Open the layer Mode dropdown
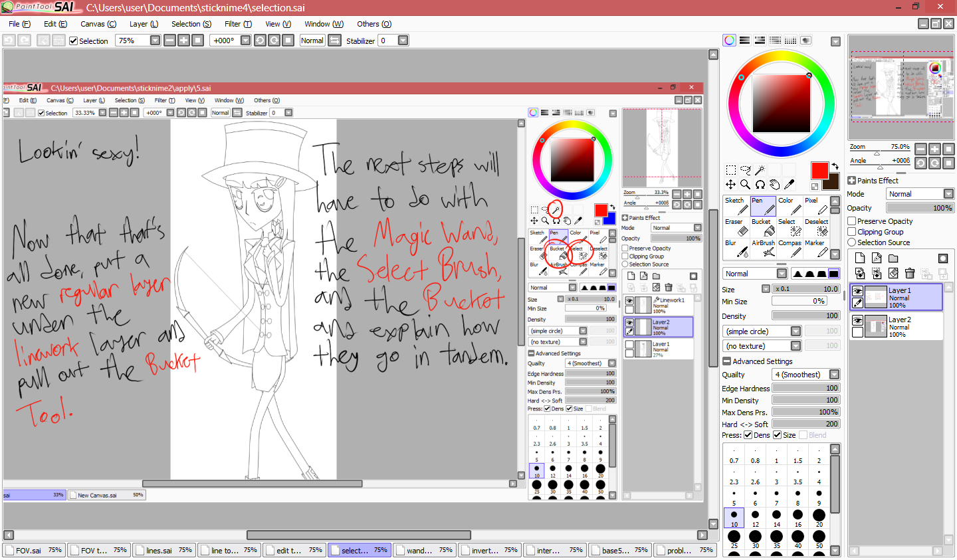This screenshot has height=560, width=957. [x=948, y=194]
